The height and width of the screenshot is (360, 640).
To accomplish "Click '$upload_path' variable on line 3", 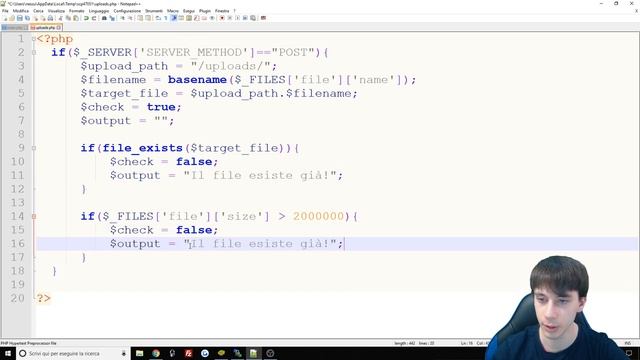I will pyautogui.click(x=124, y=66).
